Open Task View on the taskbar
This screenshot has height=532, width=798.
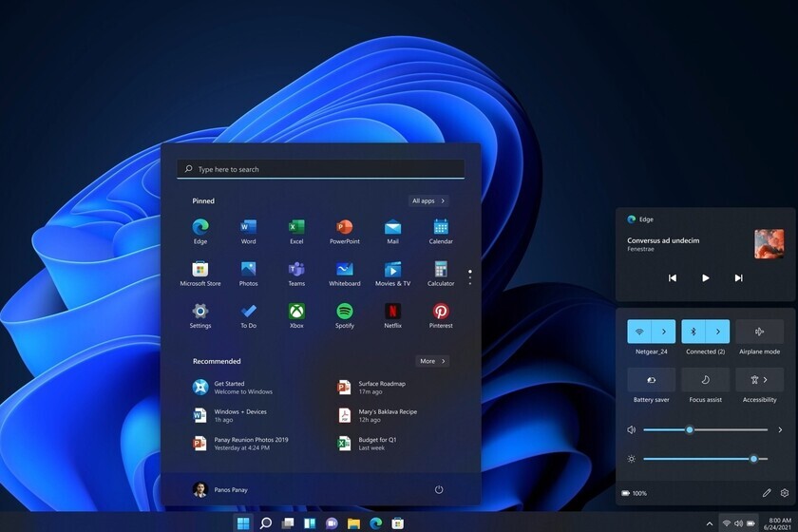tap(288, 522)
